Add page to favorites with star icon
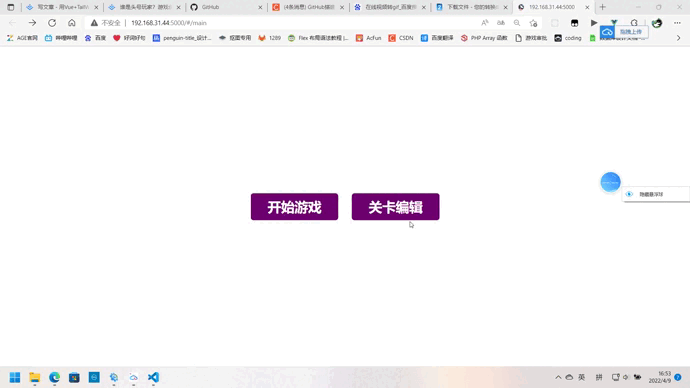The width and height of the screenshot is (690, 388). (533, 23)
